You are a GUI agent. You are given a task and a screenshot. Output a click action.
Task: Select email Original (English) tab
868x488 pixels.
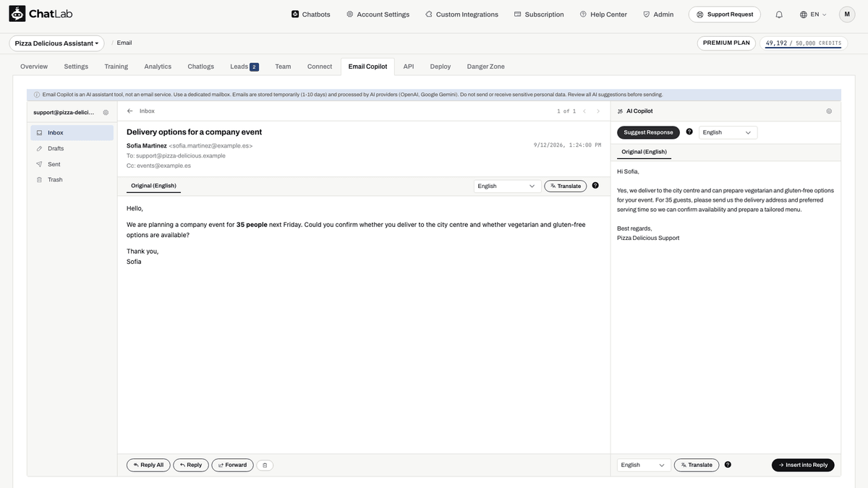[154, 186]
